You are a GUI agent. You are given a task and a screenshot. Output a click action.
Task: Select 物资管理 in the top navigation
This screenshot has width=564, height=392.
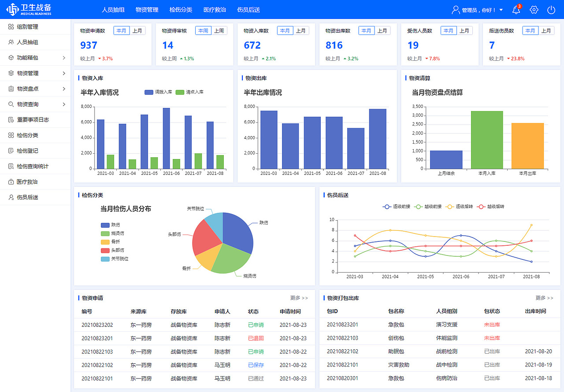[x=147, y=9]
